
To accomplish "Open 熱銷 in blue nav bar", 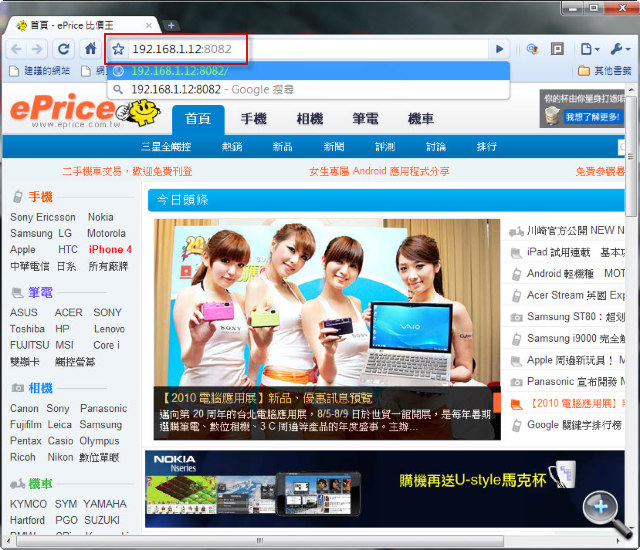I will pyautogui.click(x=232, y=147).
